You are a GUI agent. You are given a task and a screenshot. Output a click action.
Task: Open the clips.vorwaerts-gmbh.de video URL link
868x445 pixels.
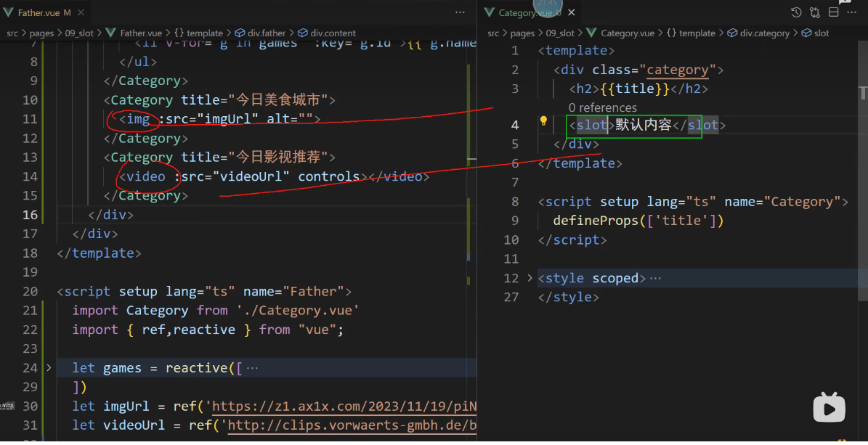pyautogui.click(x=352, y=425)
